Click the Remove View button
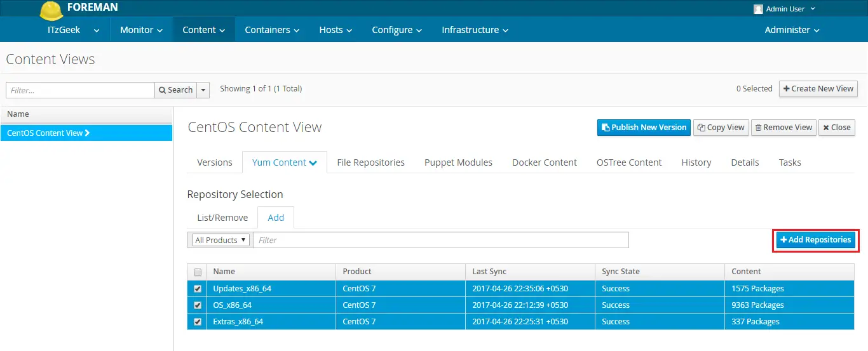Image resolution: width=868 pixels, height=351 pixels. coord(783,128)
